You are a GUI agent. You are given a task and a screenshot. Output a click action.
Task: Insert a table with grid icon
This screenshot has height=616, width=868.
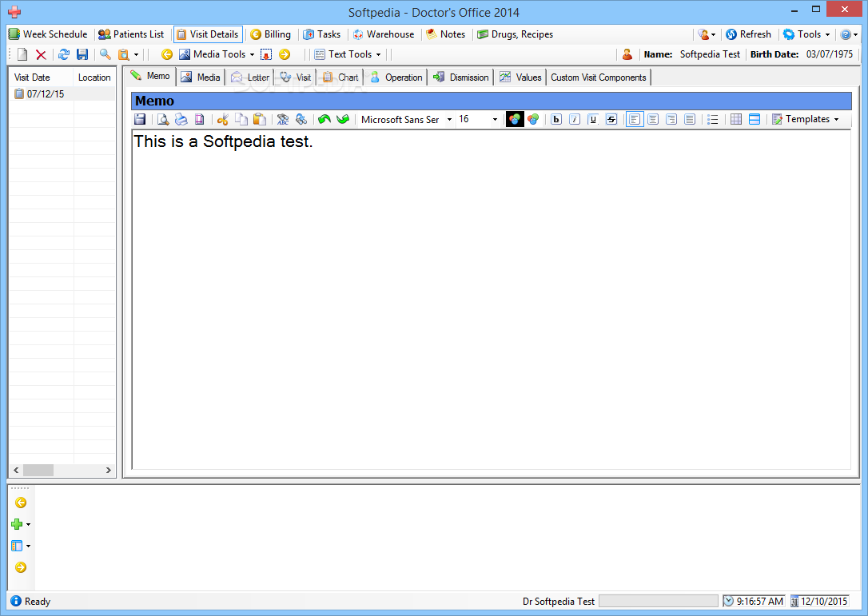735,119
